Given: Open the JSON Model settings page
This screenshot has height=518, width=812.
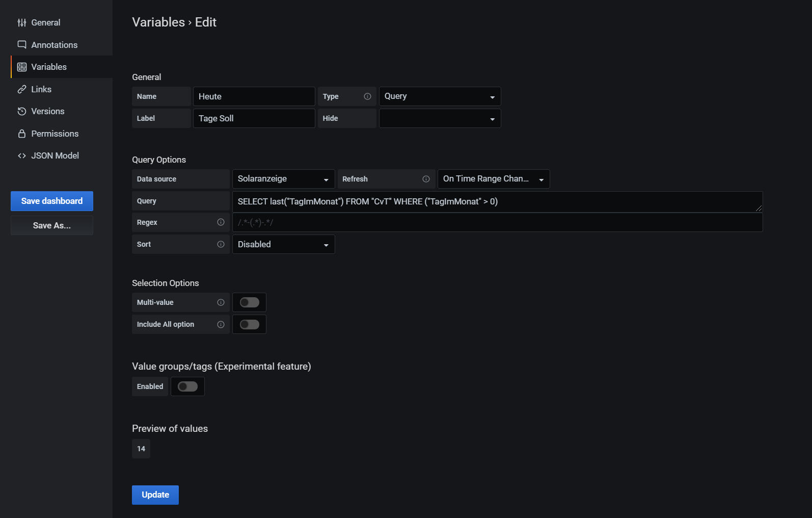Looking at the screenshot, I should pos(55,156).
